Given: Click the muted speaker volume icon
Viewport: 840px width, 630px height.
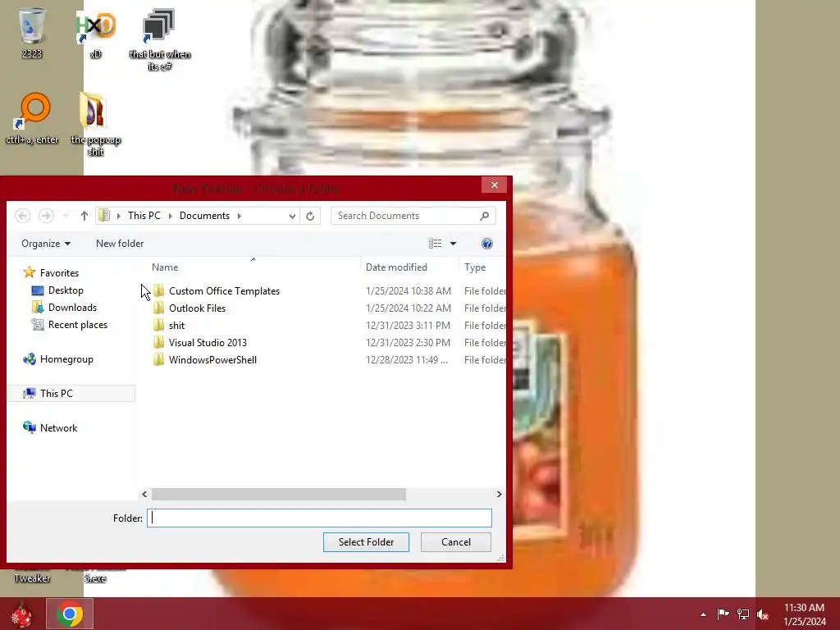Looking at the screenshot, I should pyautogui.click(x=763, y=614).
